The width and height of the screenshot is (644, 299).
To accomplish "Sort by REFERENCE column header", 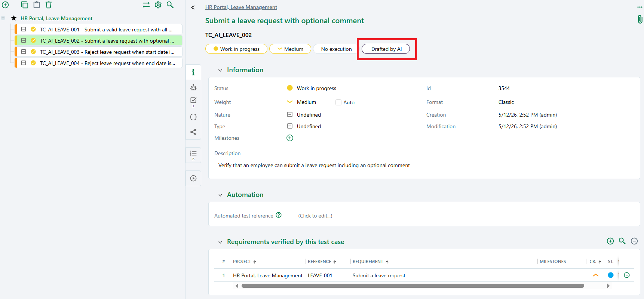I will pyautogui.click(x=322, y=262).
